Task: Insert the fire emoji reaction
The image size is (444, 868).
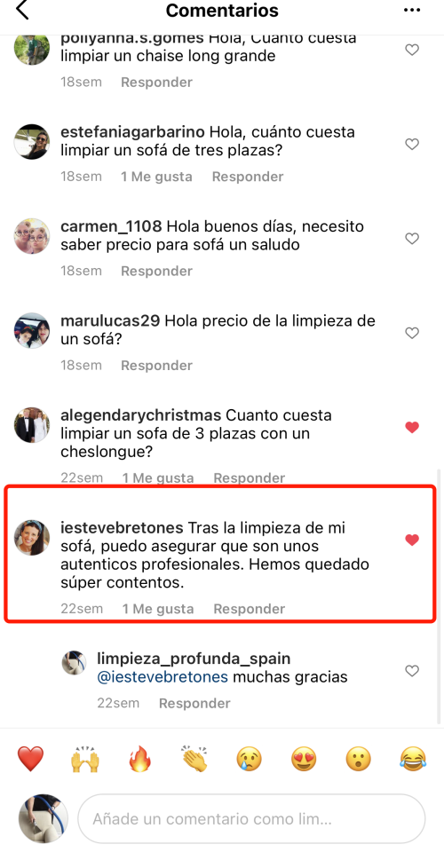Action: 140,759
